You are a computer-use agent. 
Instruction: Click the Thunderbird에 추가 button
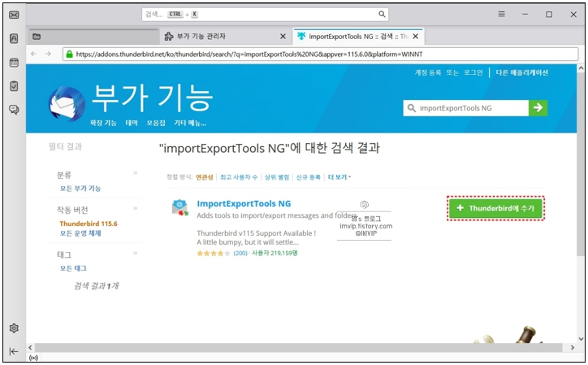click(x=495, y=208)
